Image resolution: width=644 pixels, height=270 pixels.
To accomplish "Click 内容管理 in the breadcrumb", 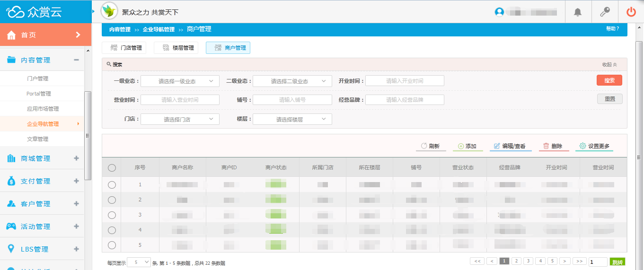I will click(120, 29).
